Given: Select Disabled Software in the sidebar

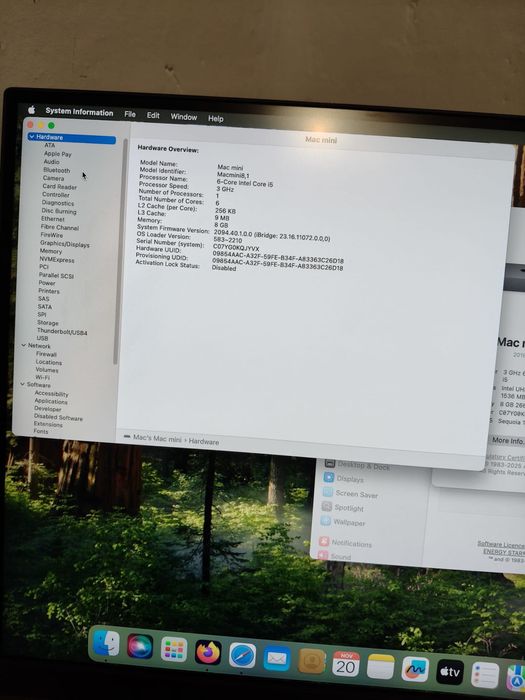Looking at the screenshot, I should (x=58, y=417).
